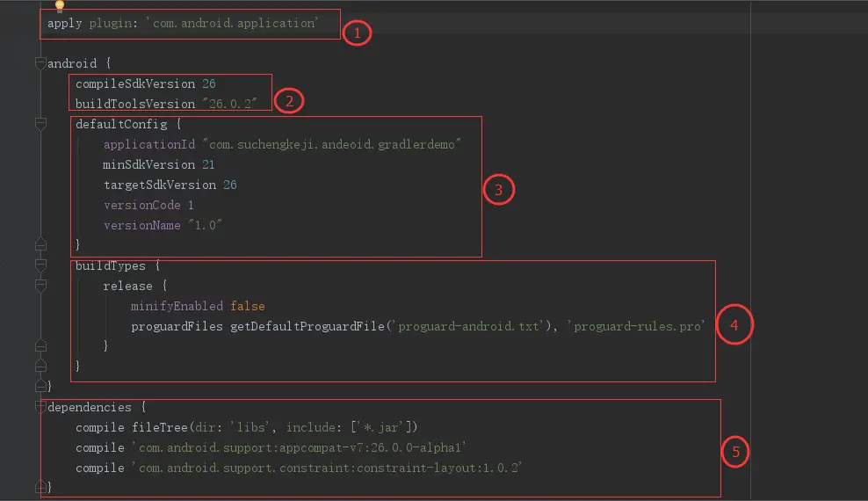
Task: Click the proguardFiles property
Action: [177, 327]
